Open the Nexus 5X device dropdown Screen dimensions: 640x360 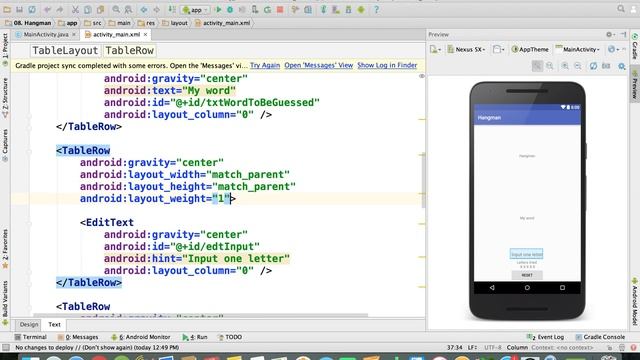(x=466, y=49)
